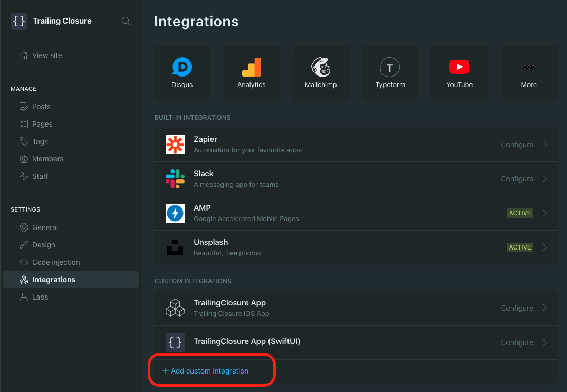Click the Posts pencil icon

tap(24, 107)
